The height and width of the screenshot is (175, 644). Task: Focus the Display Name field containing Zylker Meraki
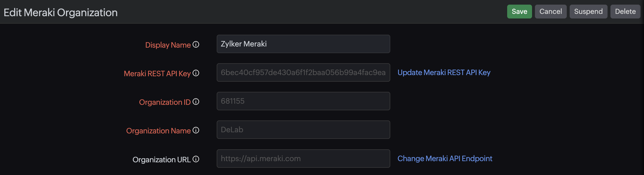pos(303,44)
